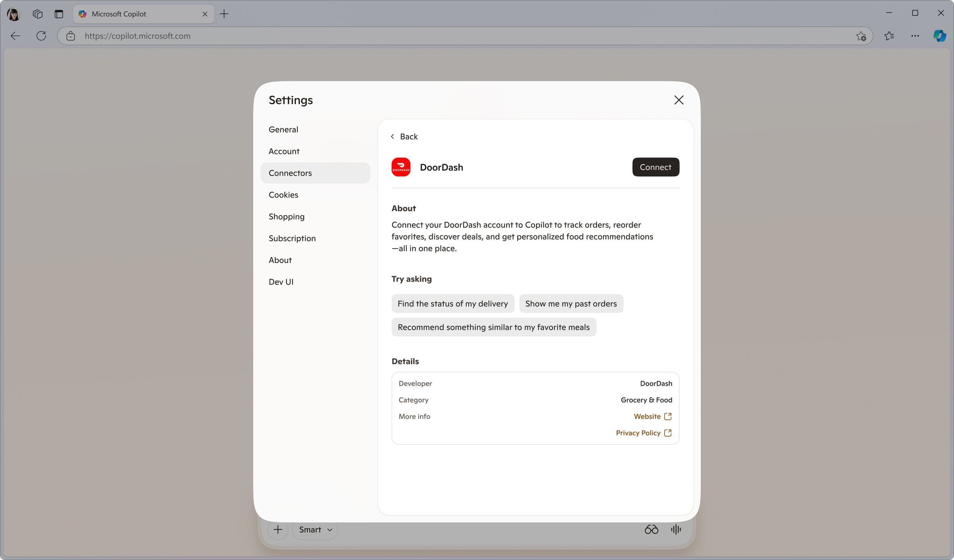The height and width of the screenshot is (560, 954).
Task: Choose 'Show me my past orders' suggestion
Action: 571,304
